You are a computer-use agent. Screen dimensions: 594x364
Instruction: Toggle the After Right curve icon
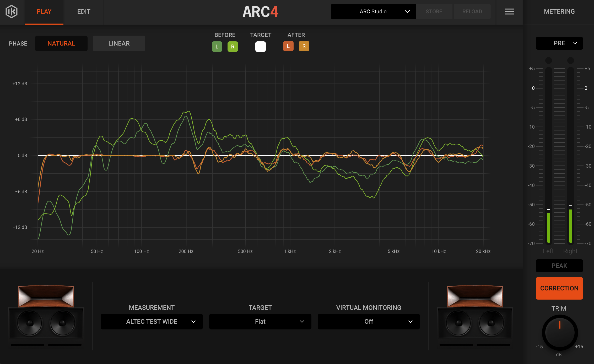pos(304,46)
